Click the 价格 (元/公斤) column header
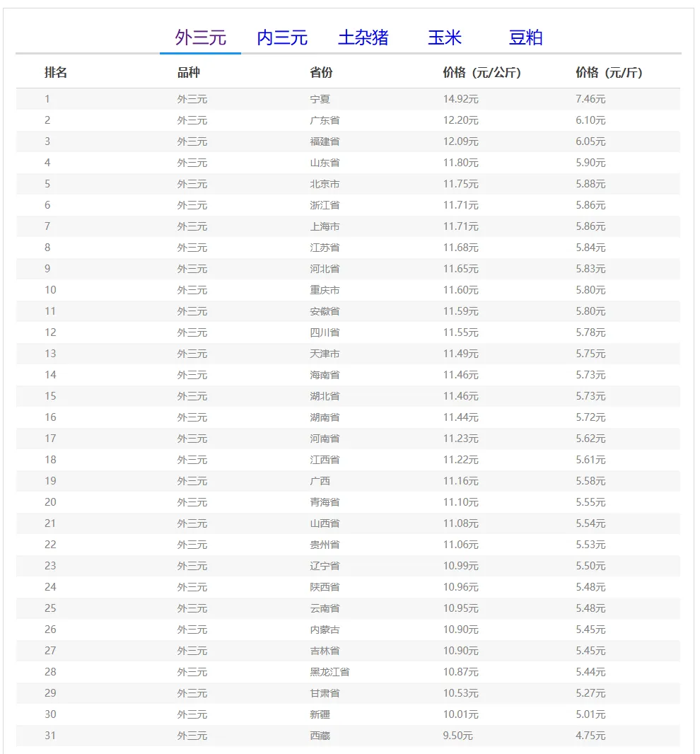 click(482, 73)
